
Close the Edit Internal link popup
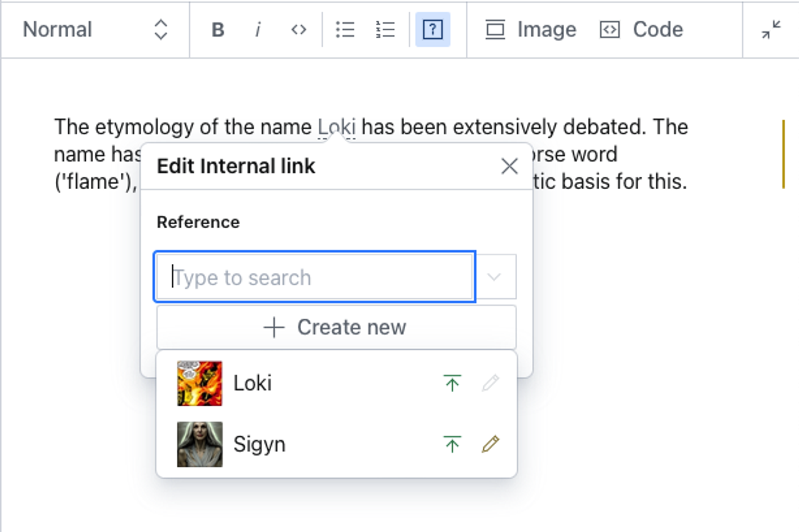pyautogui.click(x=509, y=166)
